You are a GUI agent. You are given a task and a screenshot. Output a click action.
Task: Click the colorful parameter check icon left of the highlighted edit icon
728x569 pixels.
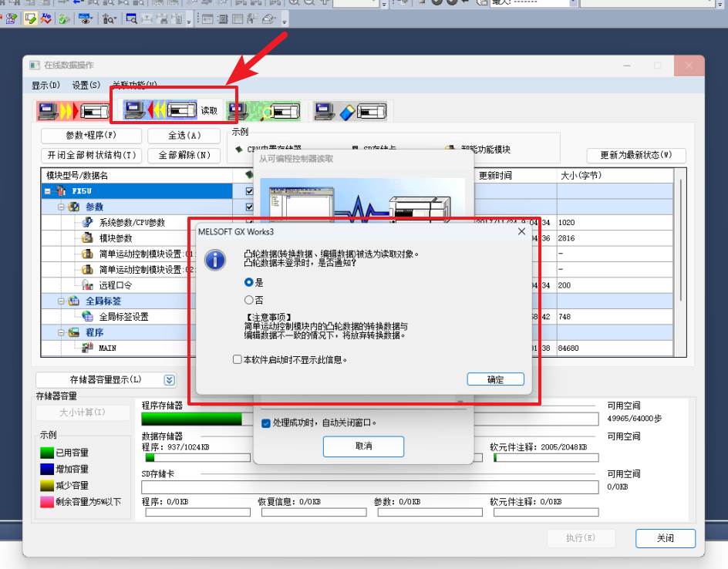[x=11, y=19]
